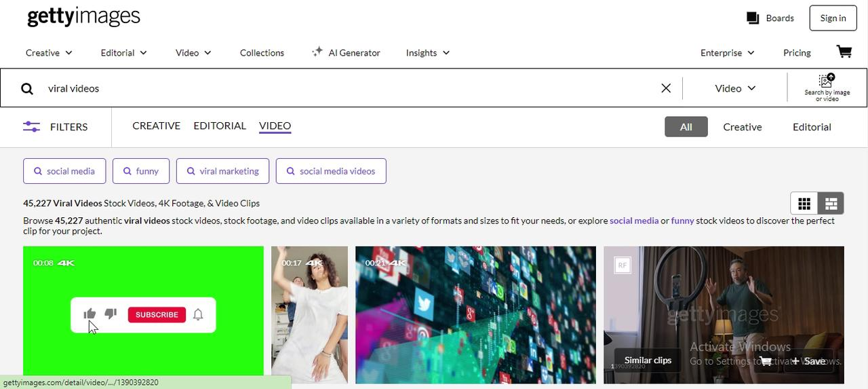Choose the funny suggestion chip
The width and height of the screenshot is (868, 389).
[141, 171]
